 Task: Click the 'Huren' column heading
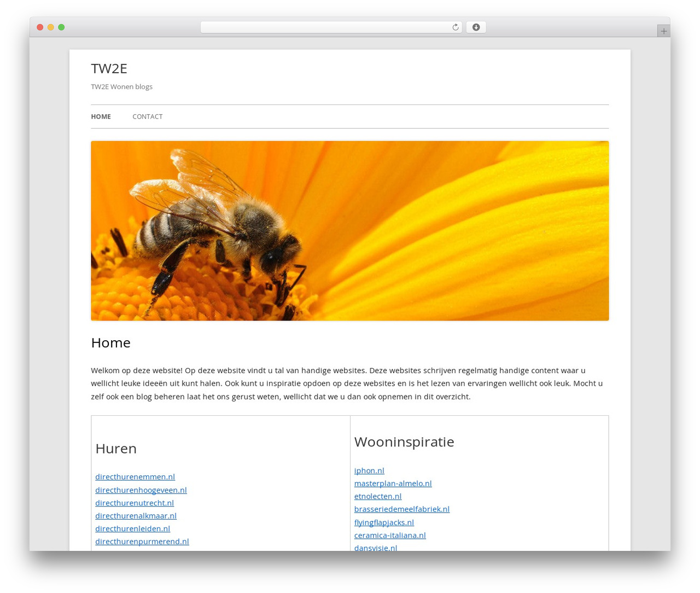coord(116,449)
